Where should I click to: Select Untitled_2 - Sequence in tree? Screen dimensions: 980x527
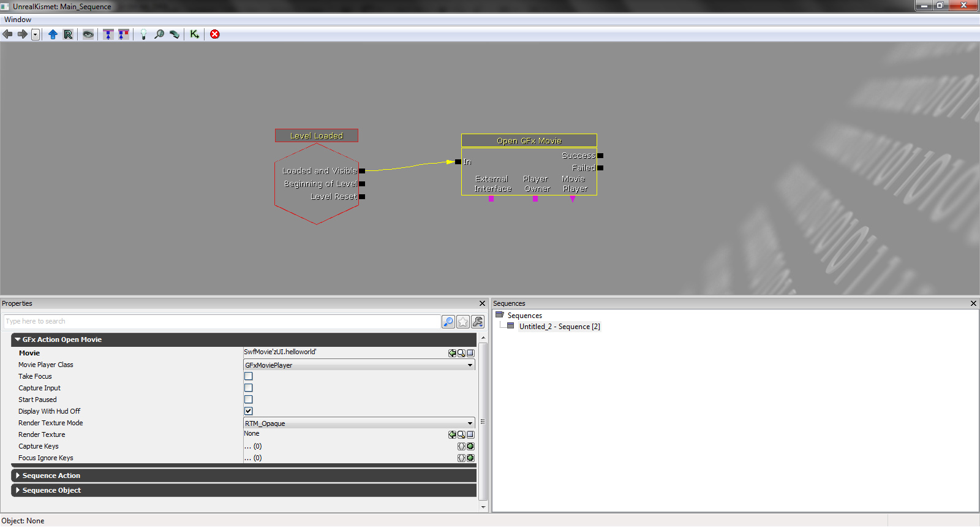click(559, 327)
